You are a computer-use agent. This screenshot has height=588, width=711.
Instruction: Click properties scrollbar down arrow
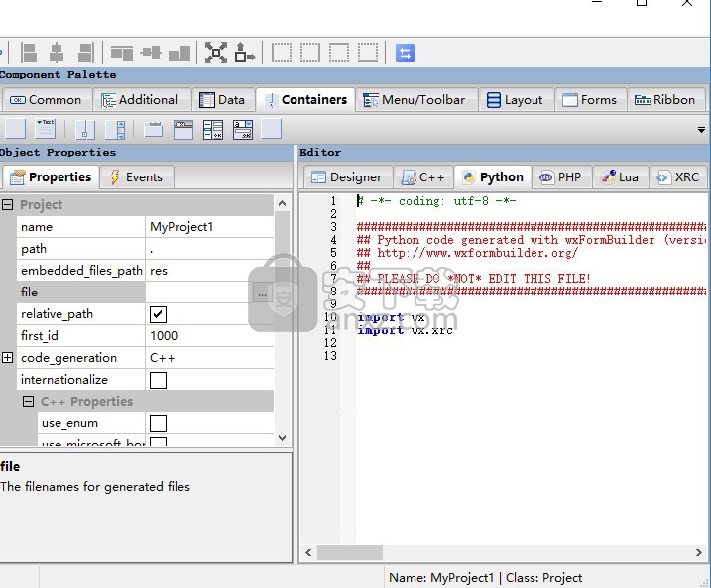coord(282,438)
